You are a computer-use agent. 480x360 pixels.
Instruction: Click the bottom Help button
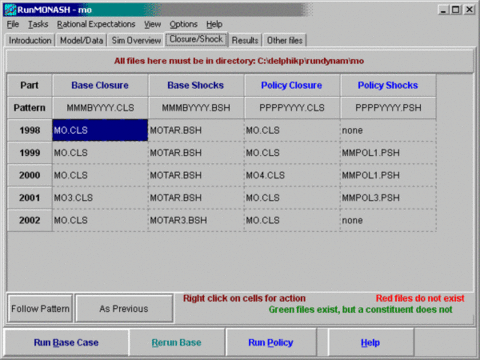[370, 342]
